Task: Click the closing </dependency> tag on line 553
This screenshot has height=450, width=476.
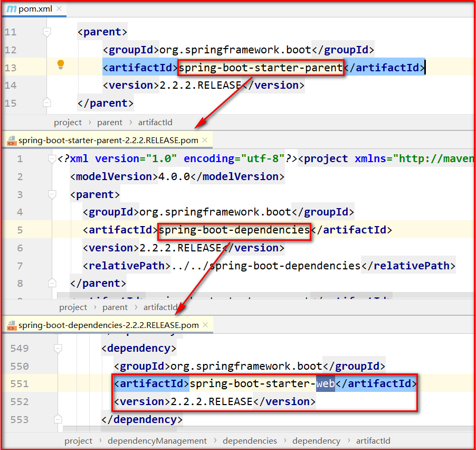Action: (x=142, y=419)
